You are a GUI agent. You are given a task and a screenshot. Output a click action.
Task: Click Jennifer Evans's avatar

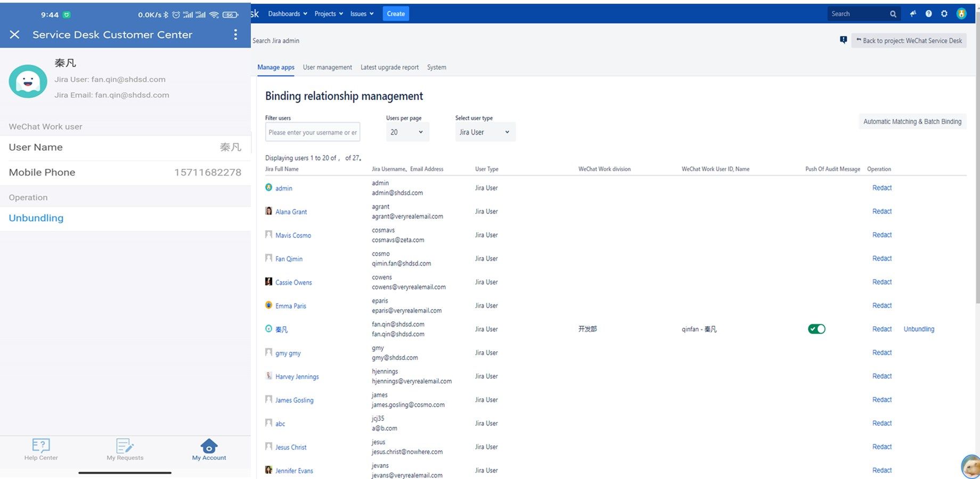268,470
